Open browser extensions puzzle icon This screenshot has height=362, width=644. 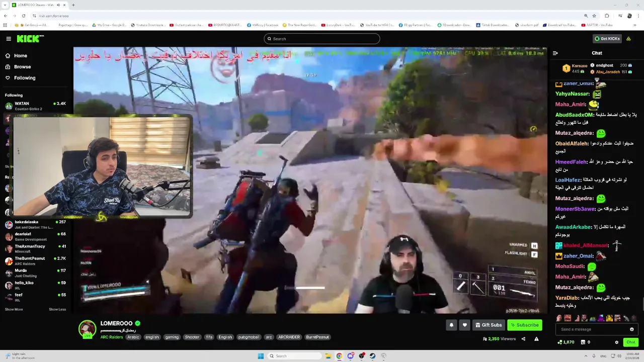point(607,16)
